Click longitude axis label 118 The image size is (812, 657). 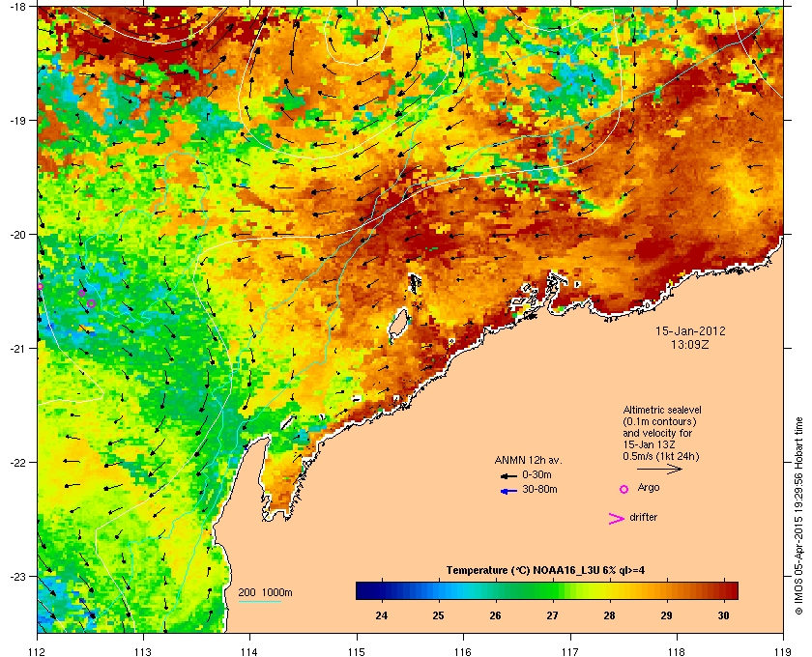click(677, 652)
